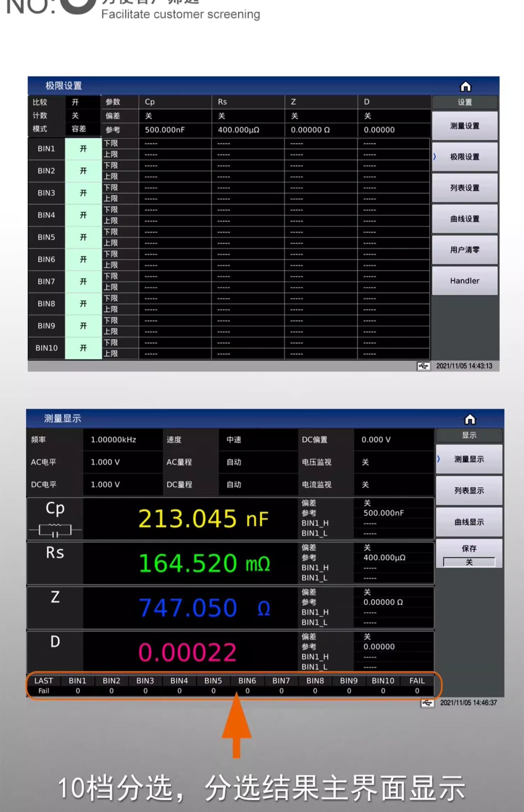Toggle BIN3 on/off switch
This screenshot has width=524, height=812.
(x=83, y=193)
